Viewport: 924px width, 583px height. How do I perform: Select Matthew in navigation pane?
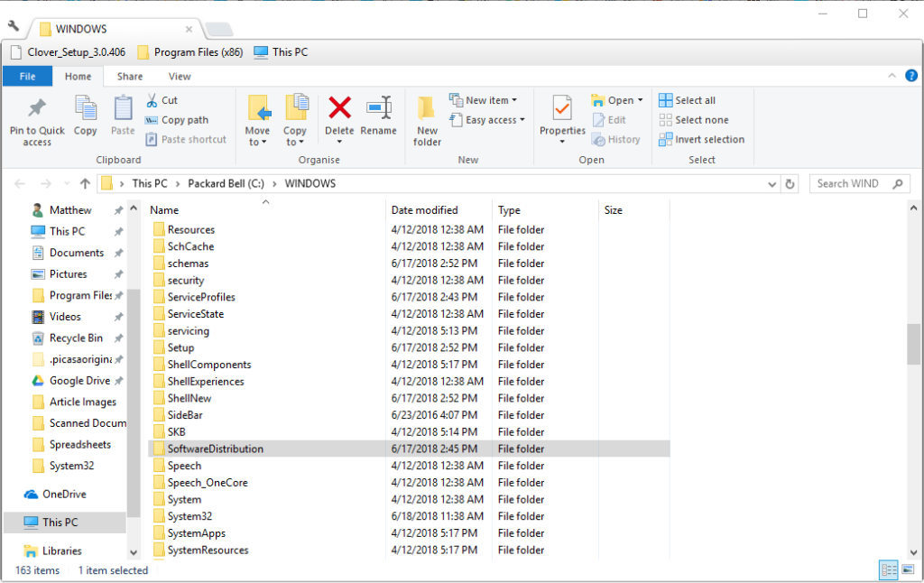tap(70, 210)
